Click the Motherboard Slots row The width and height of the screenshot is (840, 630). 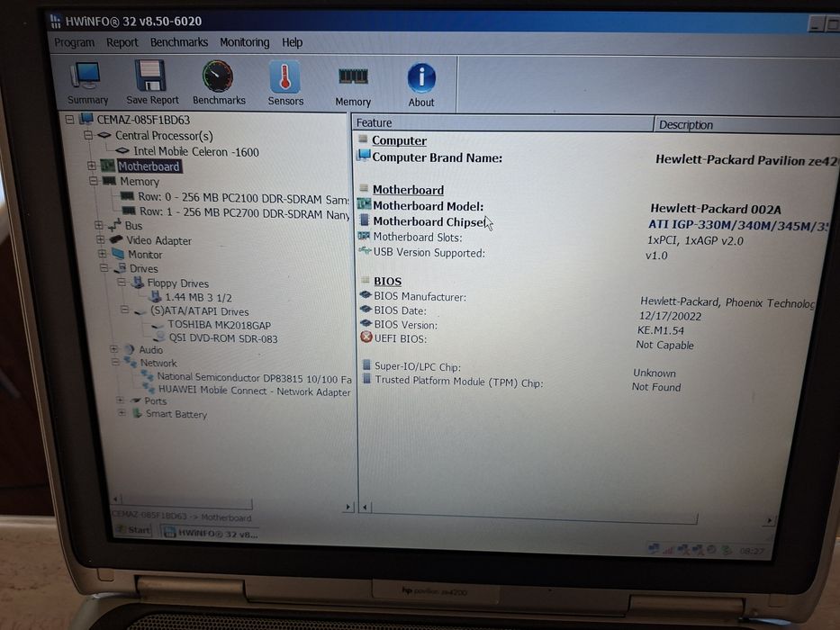(551, 238)
